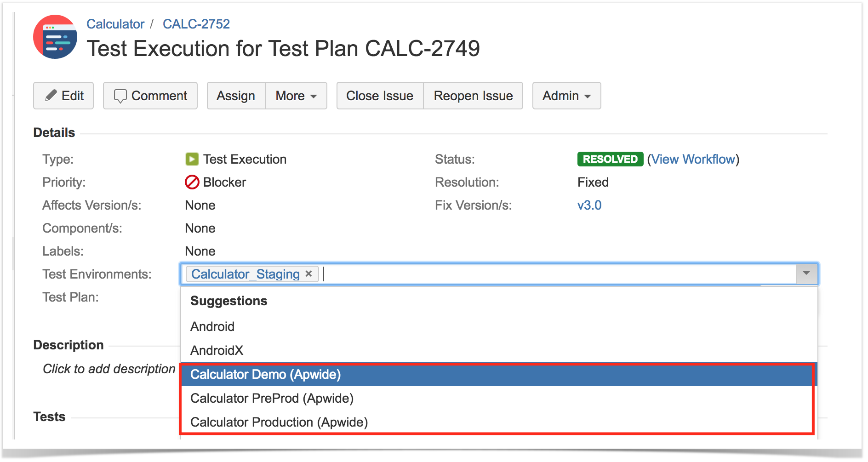Image resolution: width=868 pixels, height=462 pixels.
Task: Select AndroidX from the suggestions
Action: click(x=499, y=350)
